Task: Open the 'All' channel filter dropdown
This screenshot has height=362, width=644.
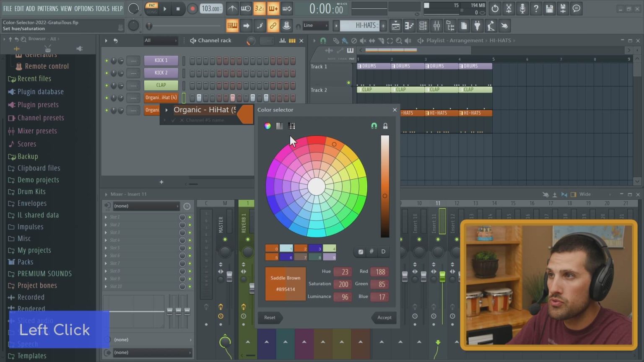Action: point(161,41)
